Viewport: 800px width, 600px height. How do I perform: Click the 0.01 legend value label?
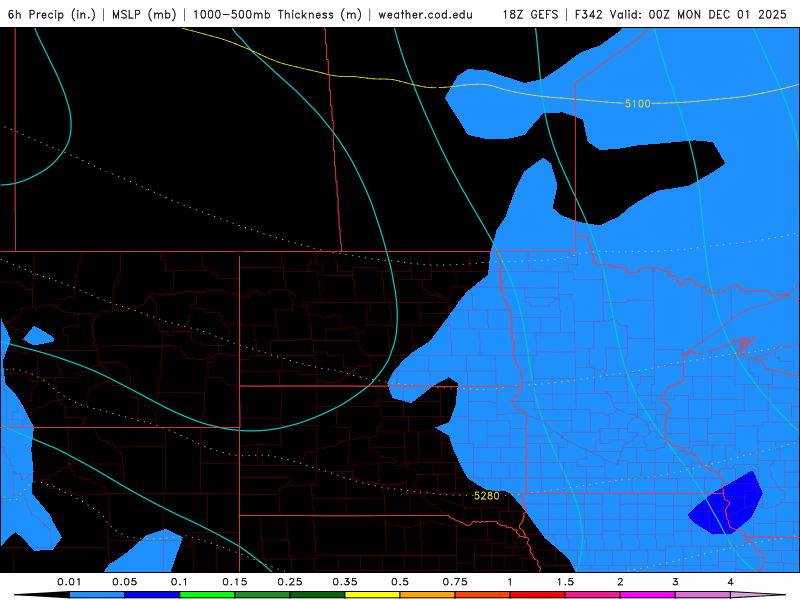point(69,582)
